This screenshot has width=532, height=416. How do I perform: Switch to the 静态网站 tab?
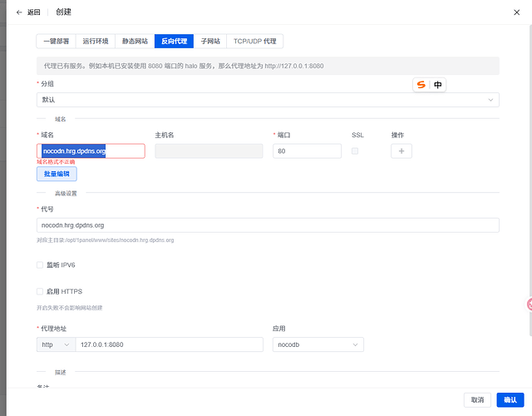click(x=135, y=41)
